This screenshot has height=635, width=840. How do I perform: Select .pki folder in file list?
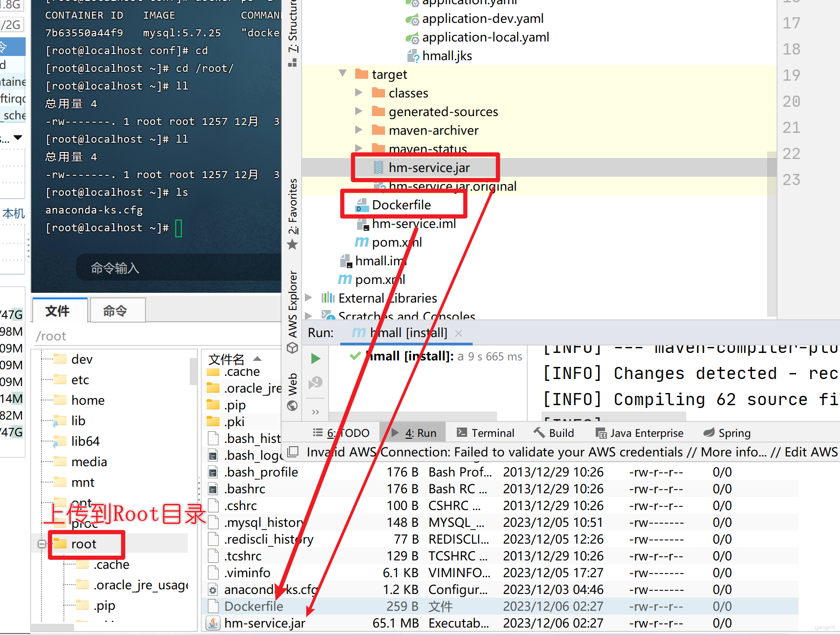click(226, 421)
